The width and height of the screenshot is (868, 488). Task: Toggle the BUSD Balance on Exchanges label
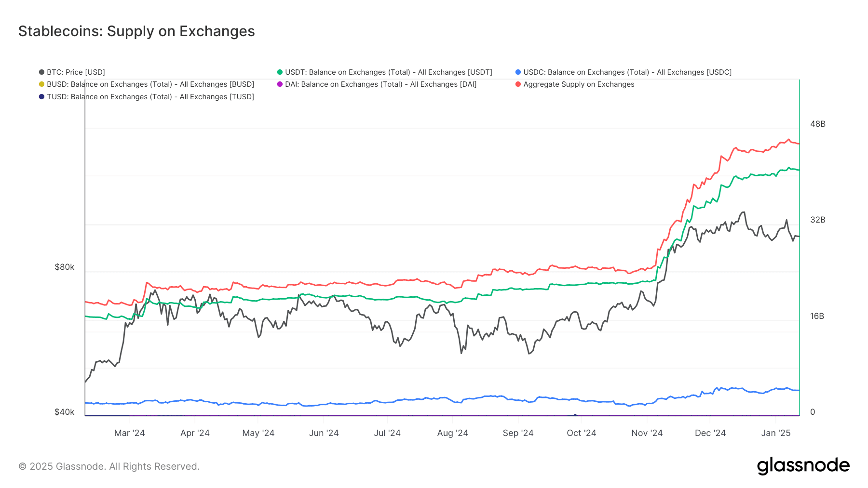(150, 84)
